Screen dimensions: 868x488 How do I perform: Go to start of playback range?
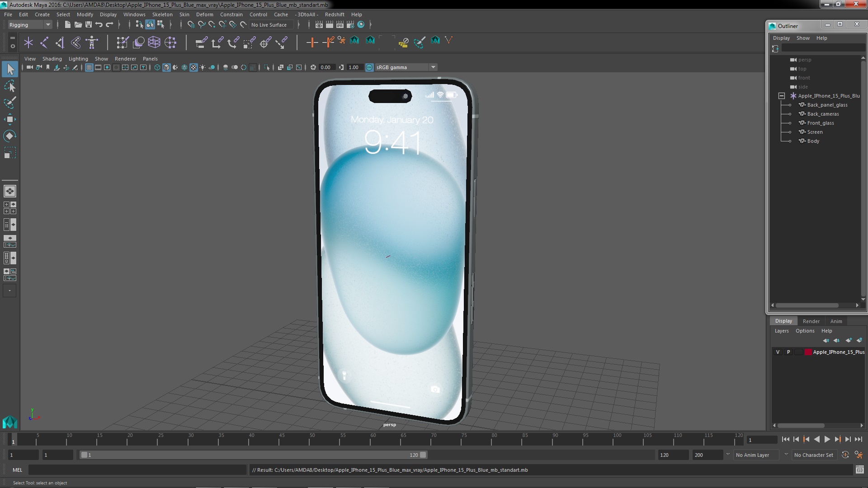click(786, 439)
